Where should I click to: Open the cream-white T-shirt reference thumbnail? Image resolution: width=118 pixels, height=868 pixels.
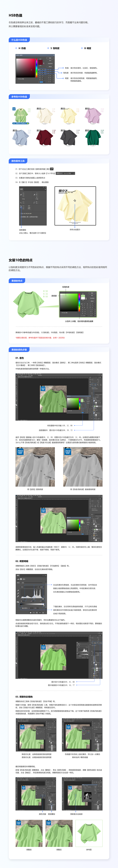(45, 116)
